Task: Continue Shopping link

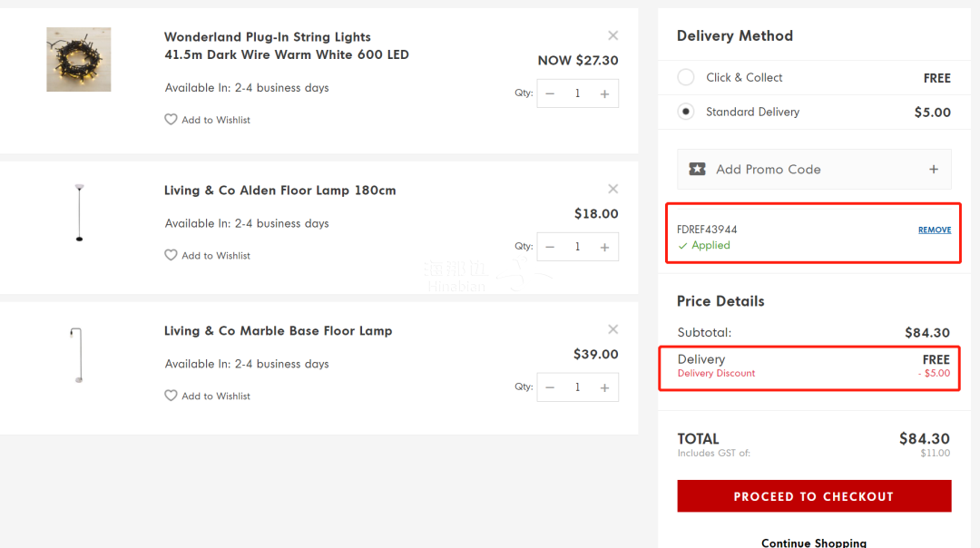Action: click(x=814, y=543)
